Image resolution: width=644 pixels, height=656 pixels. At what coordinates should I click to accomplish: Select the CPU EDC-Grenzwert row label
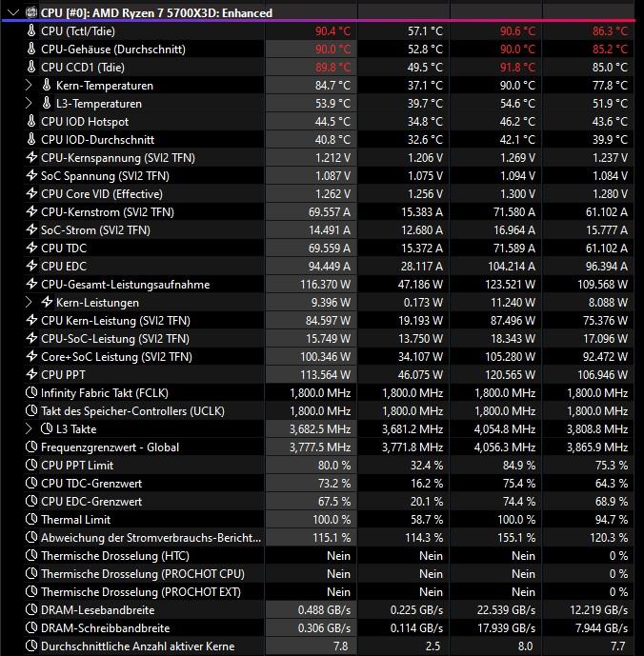[x=91, y=501]
